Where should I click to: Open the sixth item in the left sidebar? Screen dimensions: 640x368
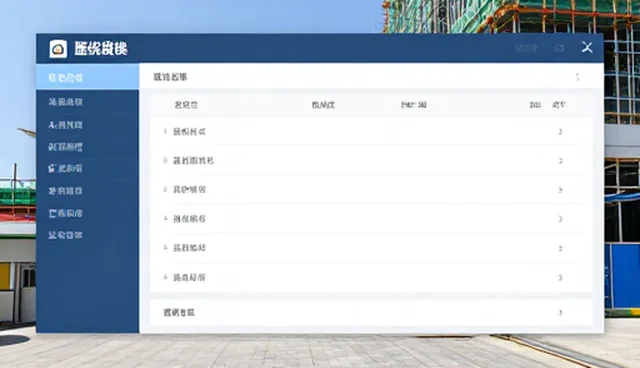point(66,191)
